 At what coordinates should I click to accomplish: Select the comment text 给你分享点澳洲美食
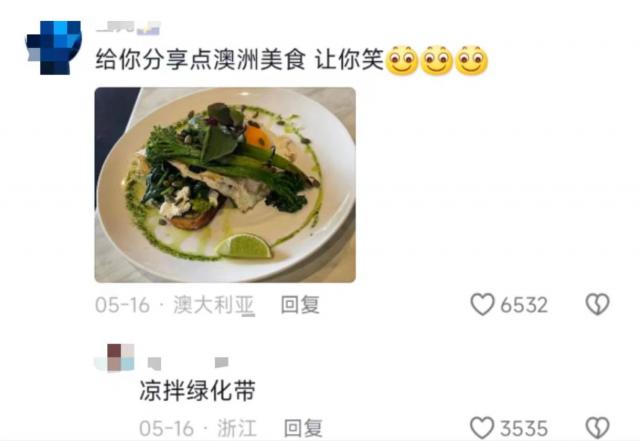[200, 60]
